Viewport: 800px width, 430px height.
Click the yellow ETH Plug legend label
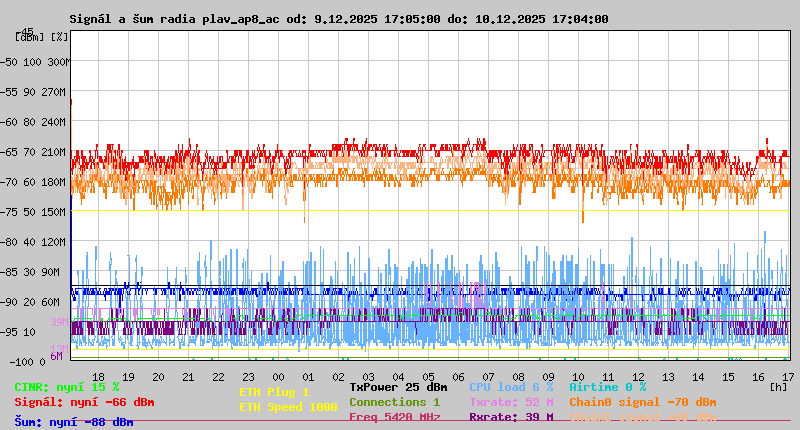click(274, 392)
